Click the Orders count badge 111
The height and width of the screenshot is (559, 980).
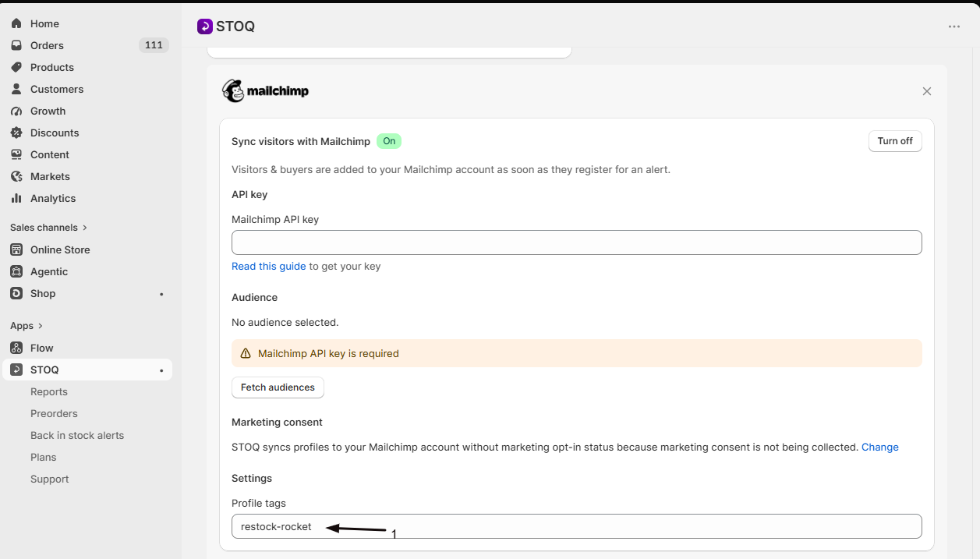pos(154,45)
